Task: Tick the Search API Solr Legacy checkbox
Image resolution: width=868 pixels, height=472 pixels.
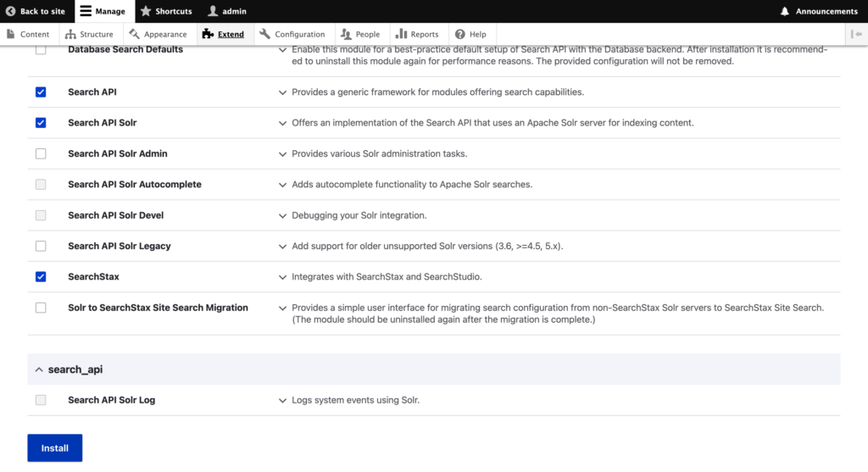Action: pos(41,246)
